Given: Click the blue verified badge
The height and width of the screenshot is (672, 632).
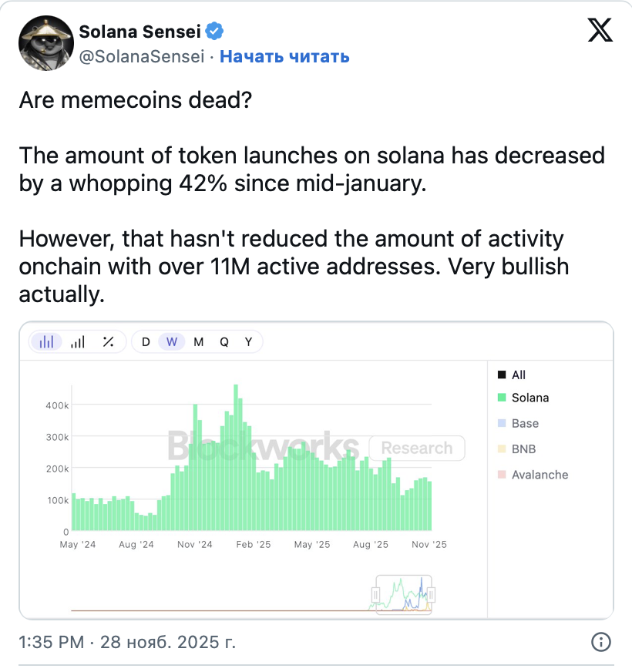Looking at the screenshot, I should (217, 32).
